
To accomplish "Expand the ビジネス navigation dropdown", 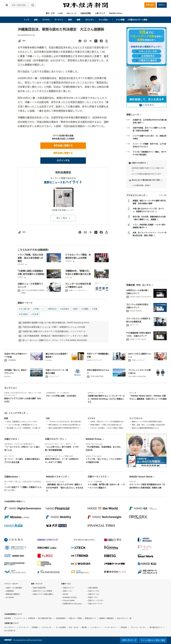I will (47, 19).
